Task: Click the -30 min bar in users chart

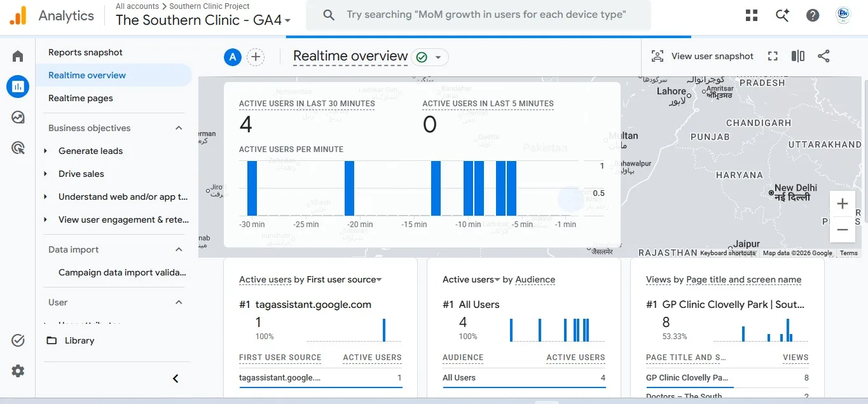Action: click(x=252, y=188)
